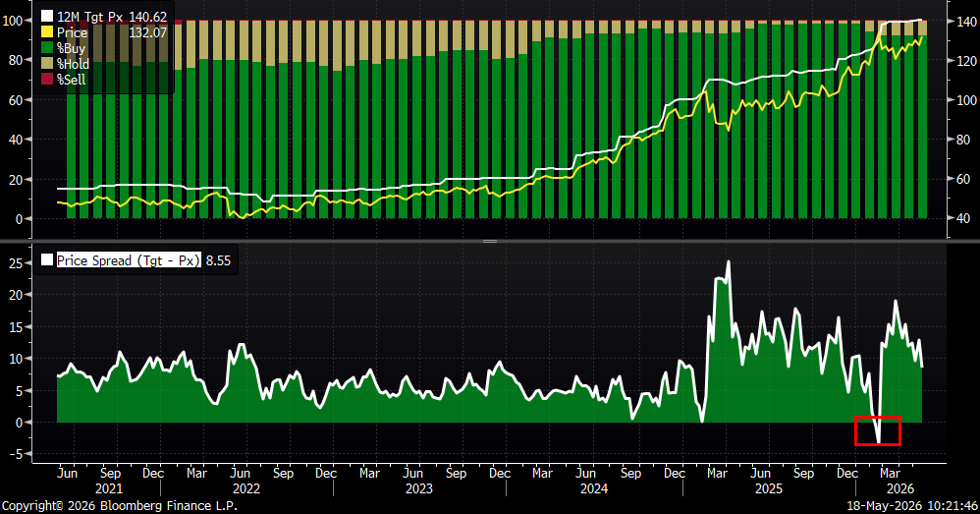Viewport: 980px width, 514px height.
Task: Click the -5 tick on spread axis
Action: pyautogui.click(x=15, y=455)
